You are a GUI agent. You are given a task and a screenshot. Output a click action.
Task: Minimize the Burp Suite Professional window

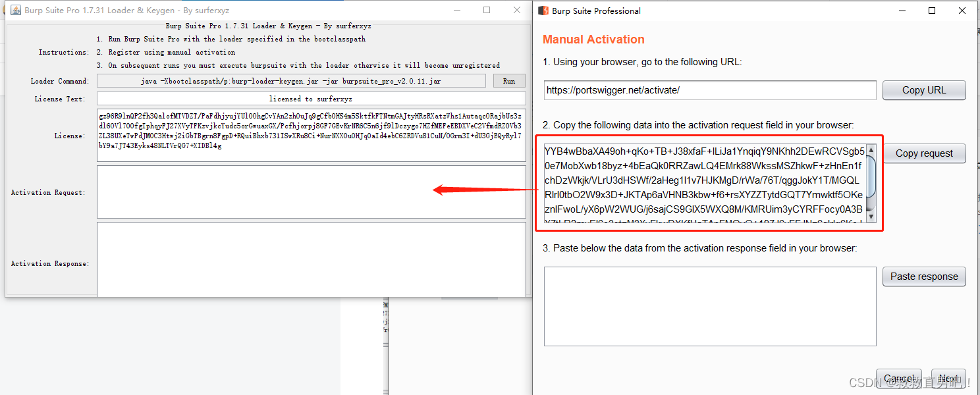point(901,11)
